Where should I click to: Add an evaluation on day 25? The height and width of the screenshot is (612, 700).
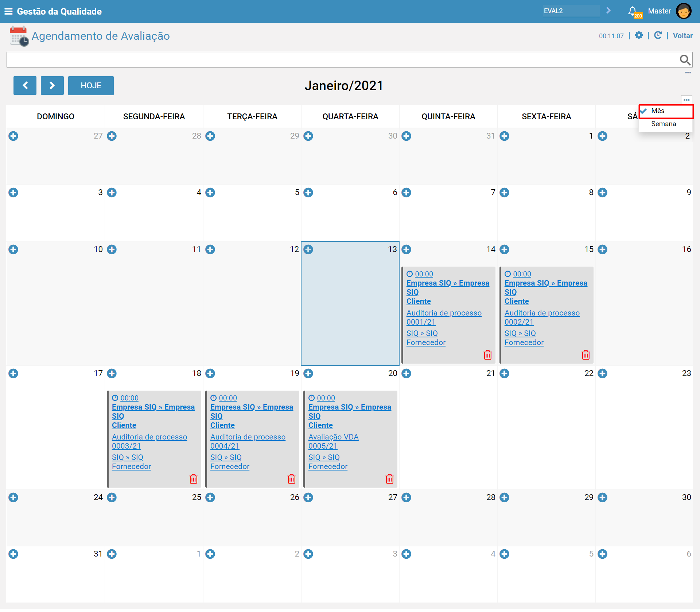point(112,497)
